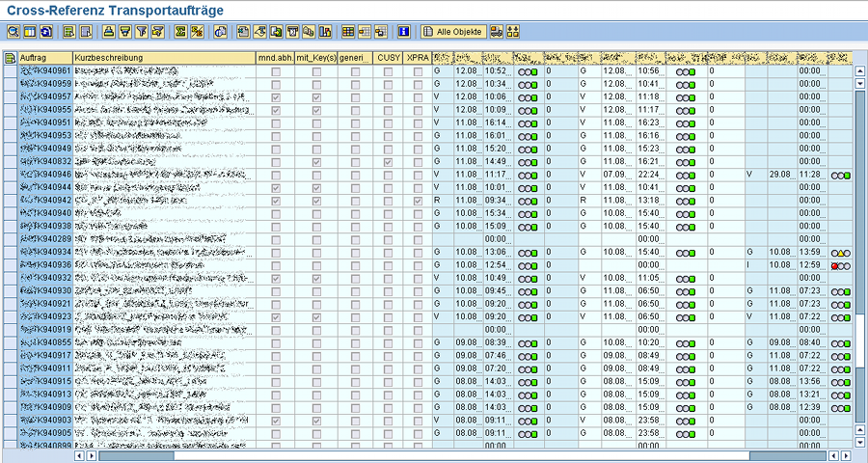Click the Select Layout icon
The height and width of the screenshot is (463, 868).
(365, 32)
